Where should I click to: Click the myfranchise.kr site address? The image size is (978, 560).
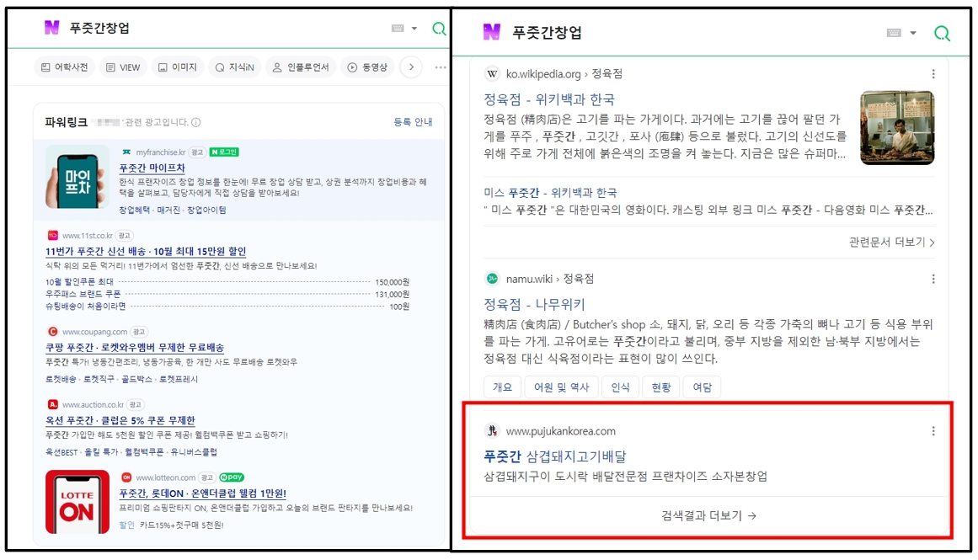click(x=161, y=152)
